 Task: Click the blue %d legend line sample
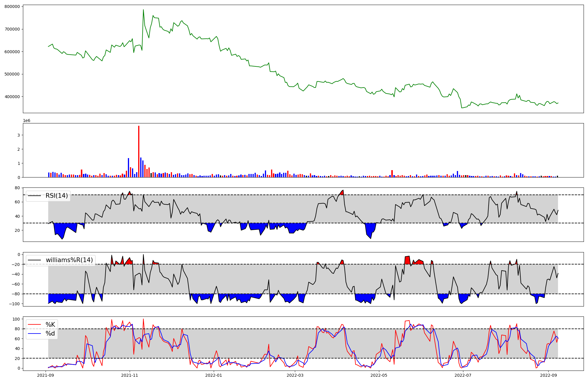click(x=34, y=334)
